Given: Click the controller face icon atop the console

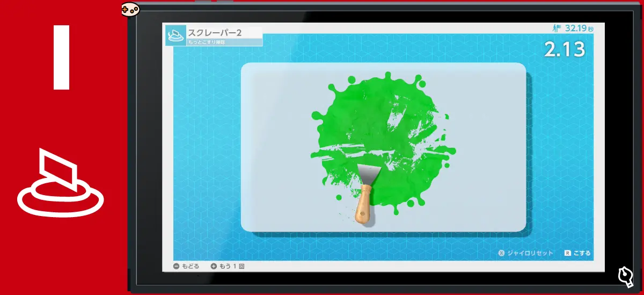Looking at the screenshot, I should click(x=130, y=9).
